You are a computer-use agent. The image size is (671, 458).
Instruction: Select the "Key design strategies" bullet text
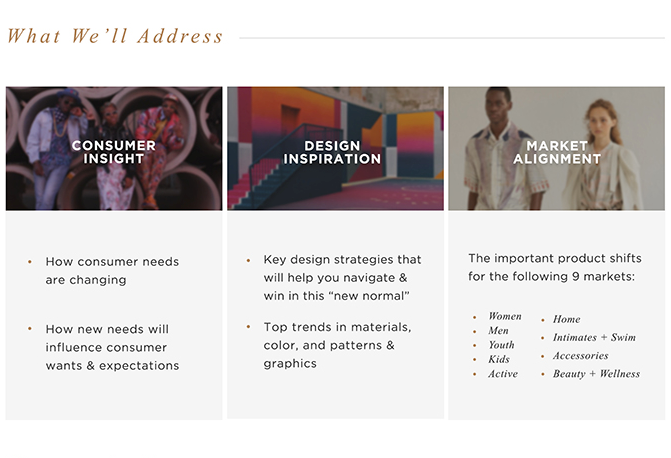(x=342, y=277)
